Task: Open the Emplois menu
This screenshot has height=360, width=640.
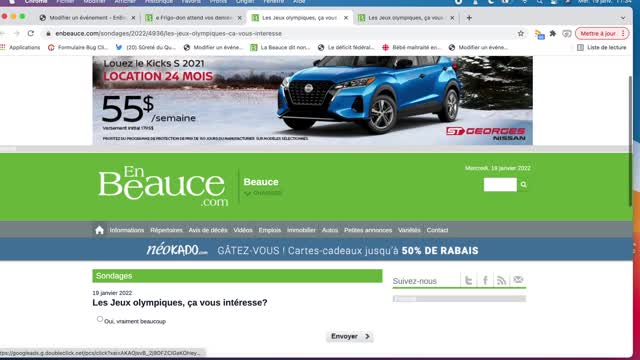Action: [270, 230]
